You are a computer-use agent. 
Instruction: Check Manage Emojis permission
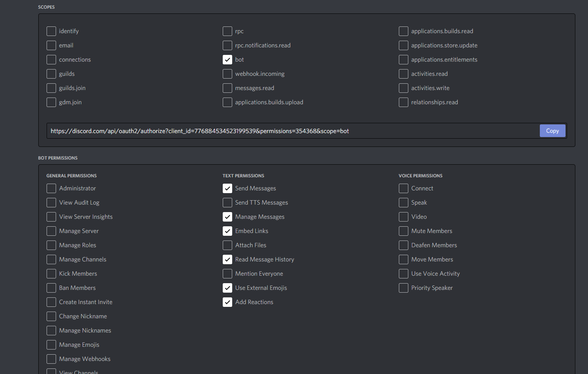pyautogui.click(x=51, y=345)
